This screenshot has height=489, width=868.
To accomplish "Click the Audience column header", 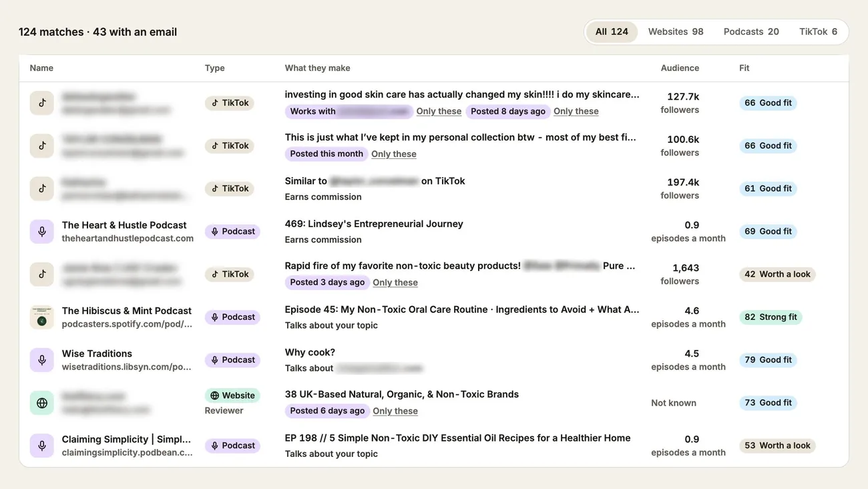I will tap(680, 68).
